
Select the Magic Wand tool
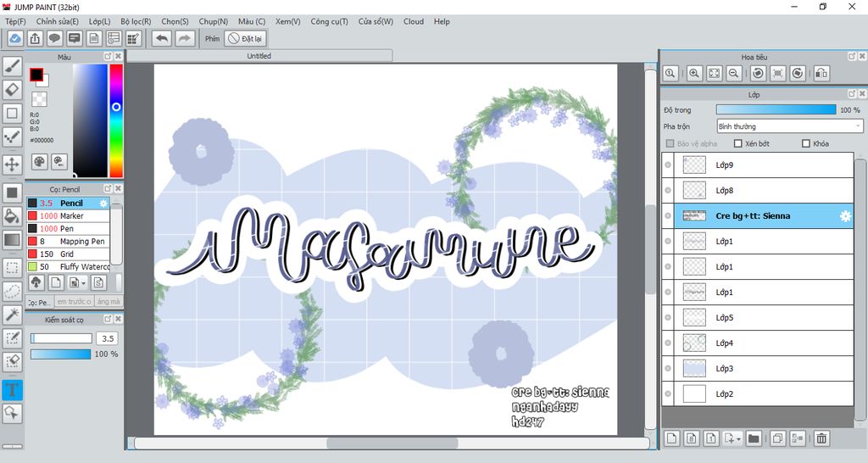coord(12,315)
